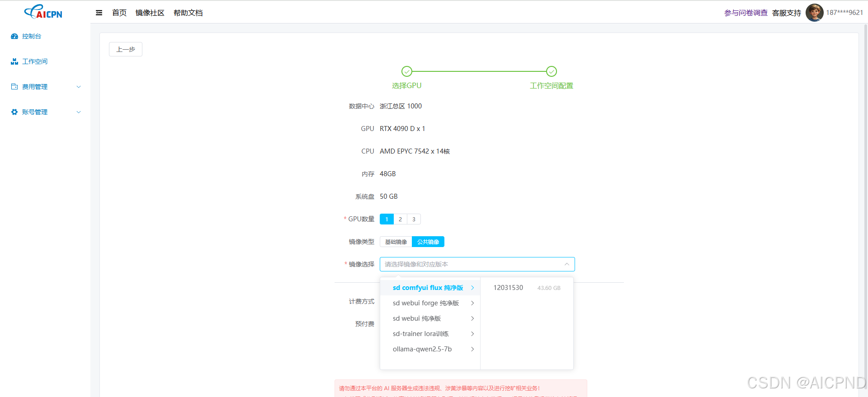Click the 控制台 dashboard icon
The image size is (868, 397).
(x=14, y=36)
